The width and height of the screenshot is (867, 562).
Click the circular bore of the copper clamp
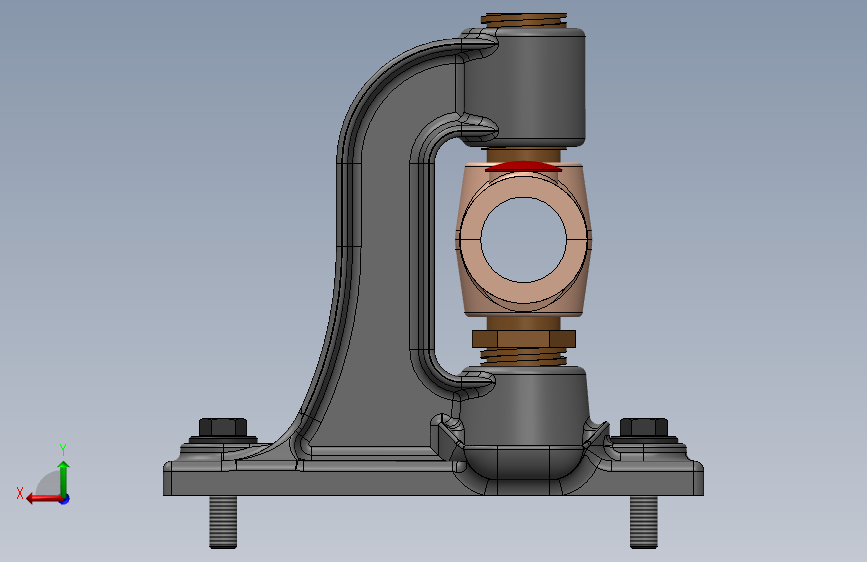[x=524, y=240]
